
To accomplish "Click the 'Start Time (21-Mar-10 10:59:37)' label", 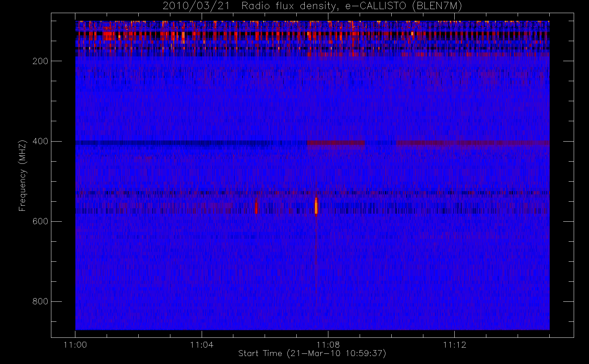I will 312,353.
